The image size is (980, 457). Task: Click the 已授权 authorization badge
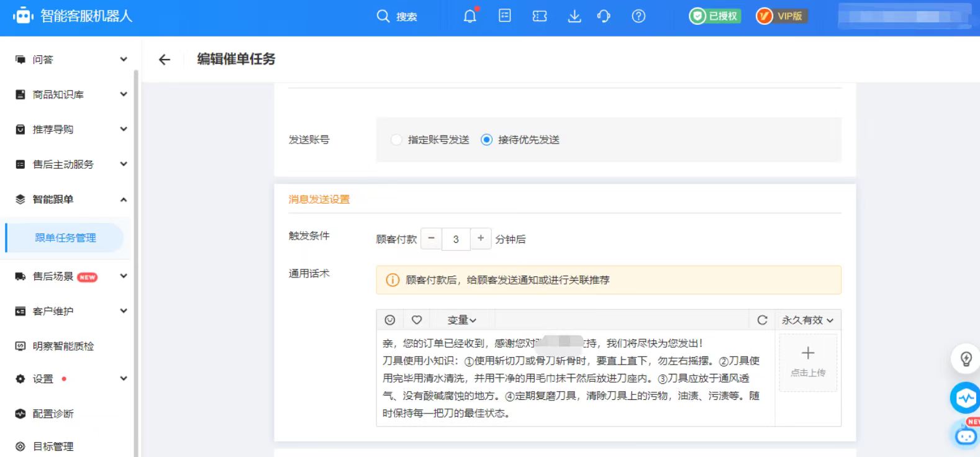tap(715, 16)
